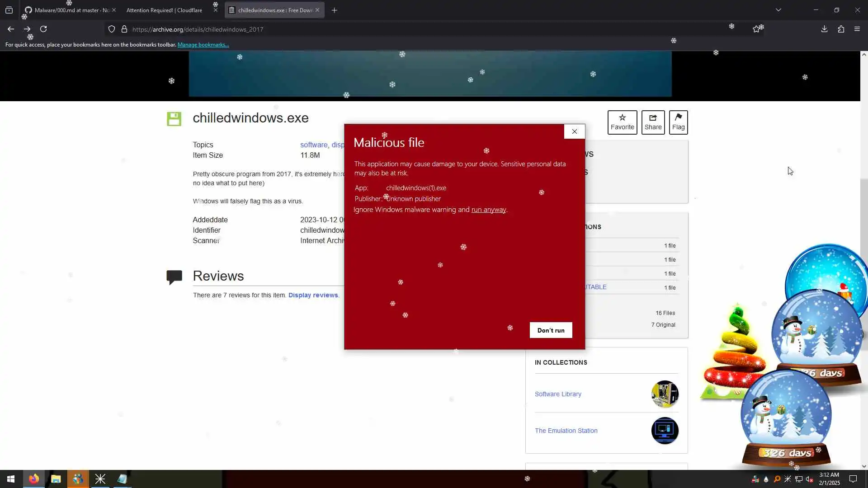Click the Share icon button
Image resolution: width=868 pixels, height=488 pixels.
pos(653,122)
